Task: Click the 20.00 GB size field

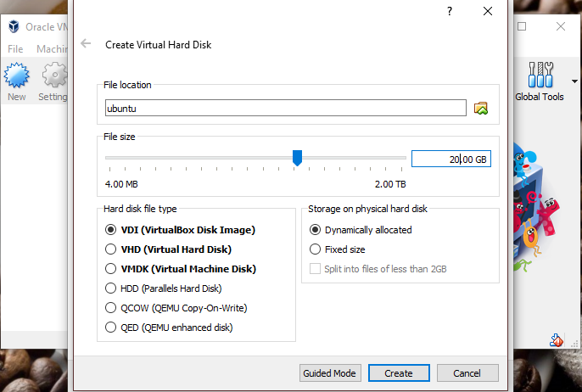Action: (x=451, y=159)
